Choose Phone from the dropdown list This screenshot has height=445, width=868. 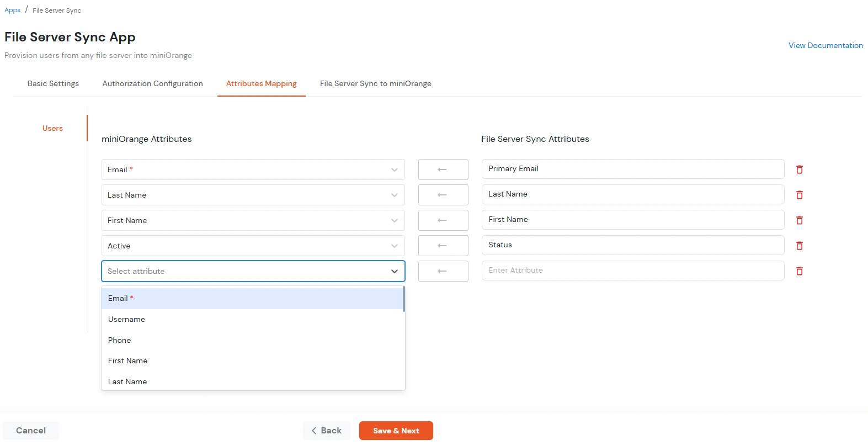tap(252, 340)
